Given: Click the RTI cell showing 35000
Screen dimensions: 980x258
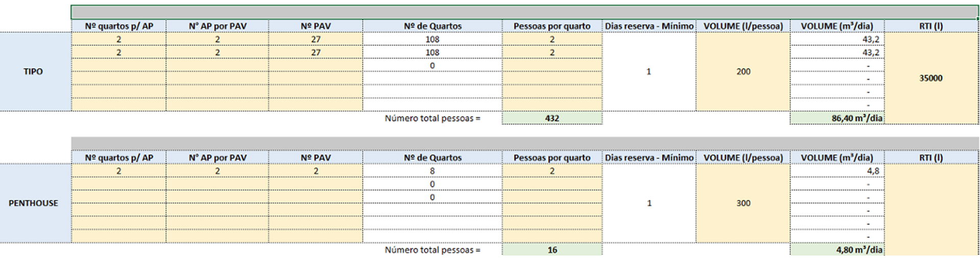Looking at the screenshot, I should [930, 78].
